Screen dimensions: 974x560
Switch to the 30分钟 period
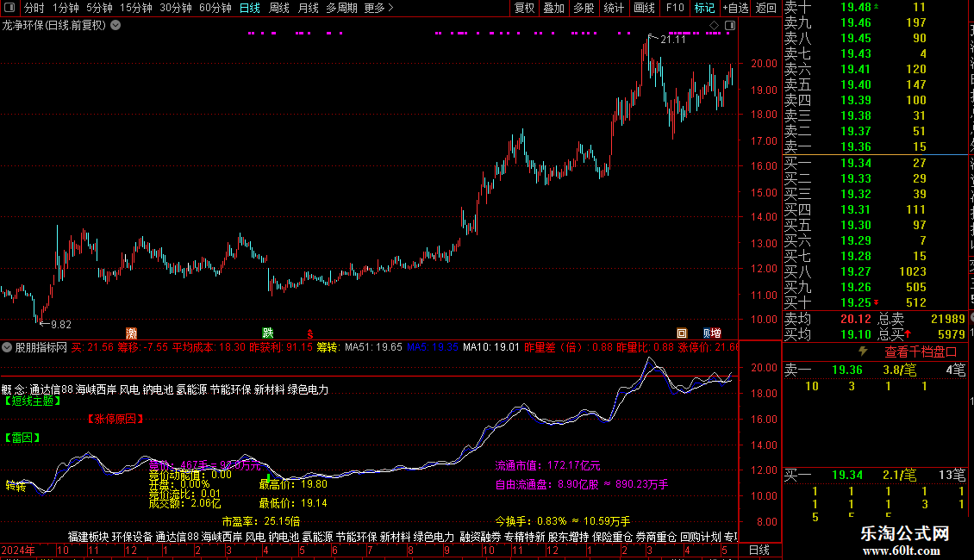point(175,8)
